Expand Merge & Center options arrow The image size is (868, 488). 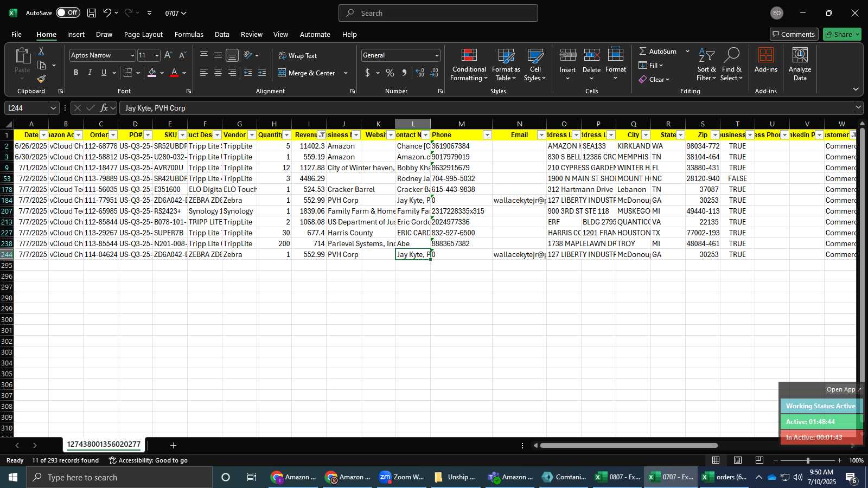click(346, 73)
